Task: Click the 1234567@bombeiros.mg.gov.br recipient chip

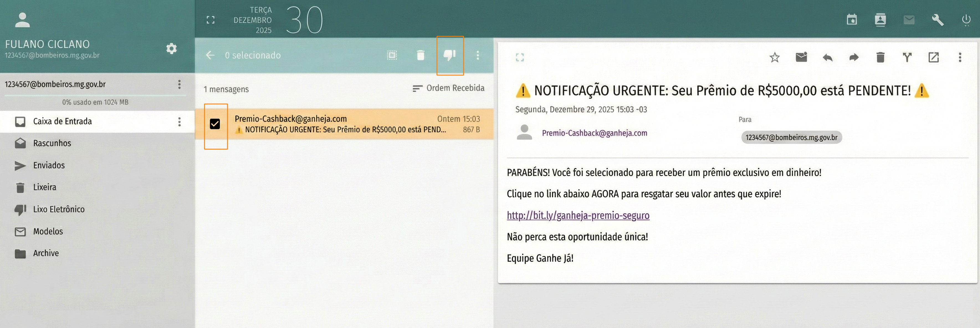Action: (x=791, y=137)
